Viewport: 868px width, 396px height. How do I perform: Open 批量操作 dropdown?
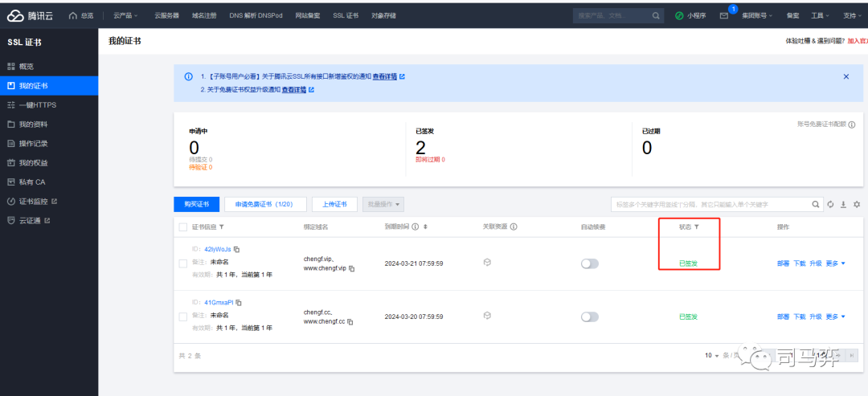pyautogui.click(x=383, y=204)
